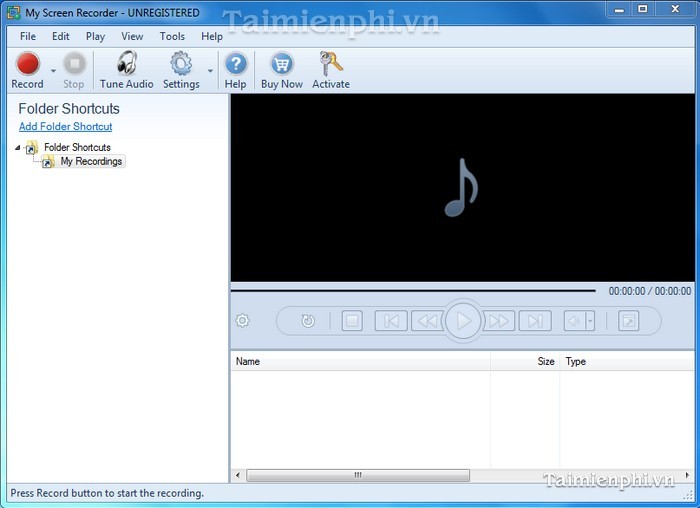Toggle the repeat playback button
This screenshot has width=700, height=508.
point(308,321)
